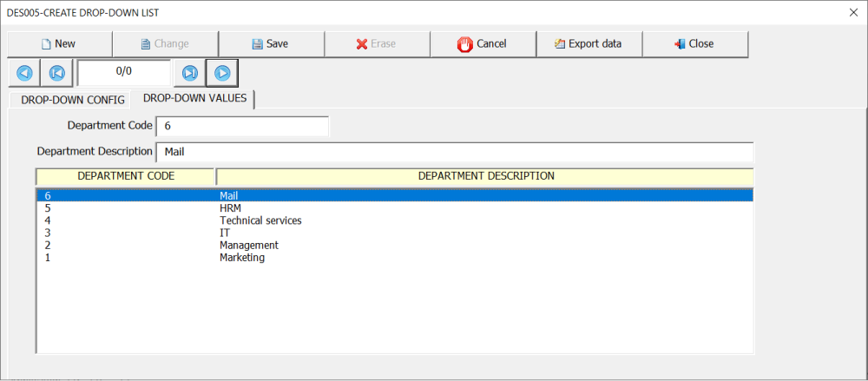This screenshot has height=381, width=868.
Task: Click department code 4 in the list
Action: click(x=48, y=220)
